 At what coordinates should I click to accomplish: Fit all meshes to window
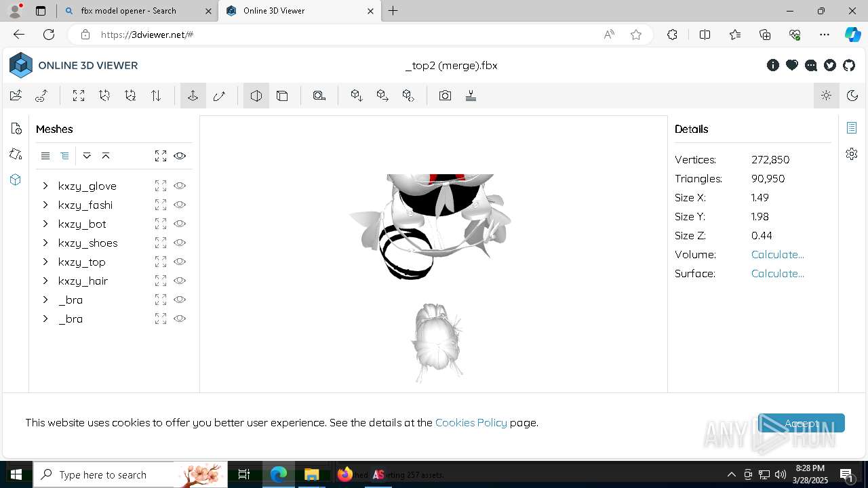click(161, 156)
